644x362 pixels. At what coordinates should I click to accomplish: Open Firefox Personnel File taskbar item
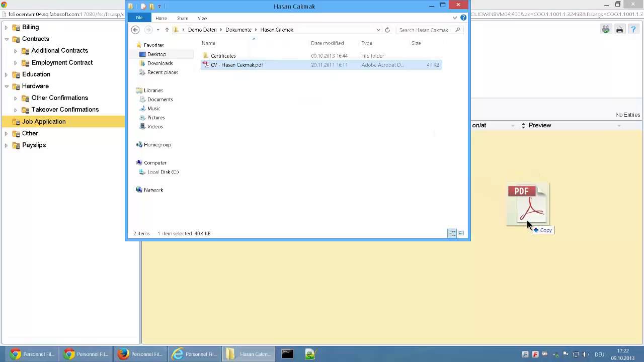click(140, 354)
